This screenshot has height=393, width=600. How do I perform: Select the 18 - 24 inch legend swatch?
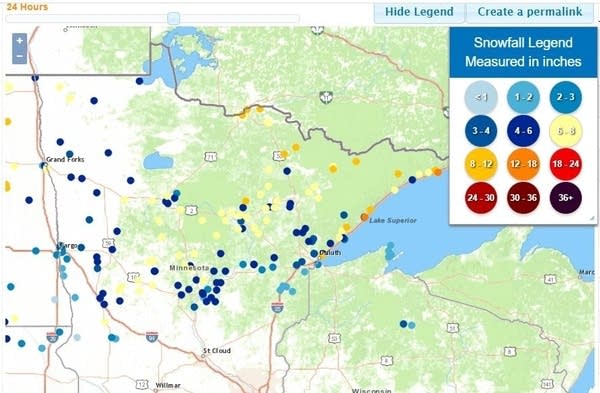pos(566,164)
